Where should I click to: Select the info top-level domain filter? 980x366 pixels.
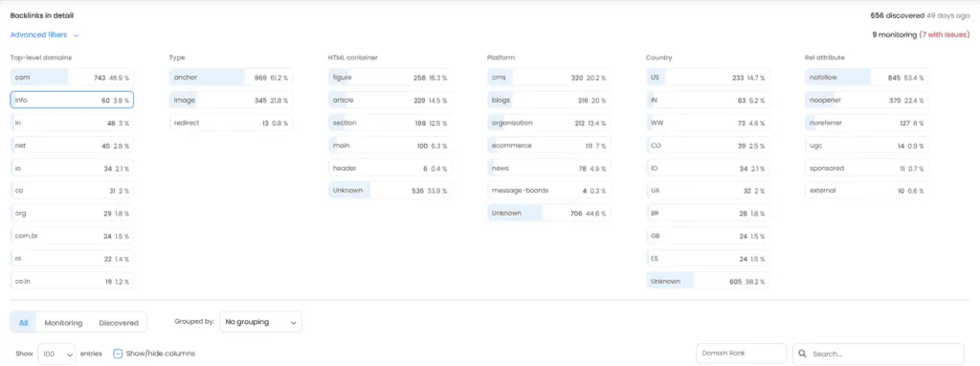pos(72,100)
